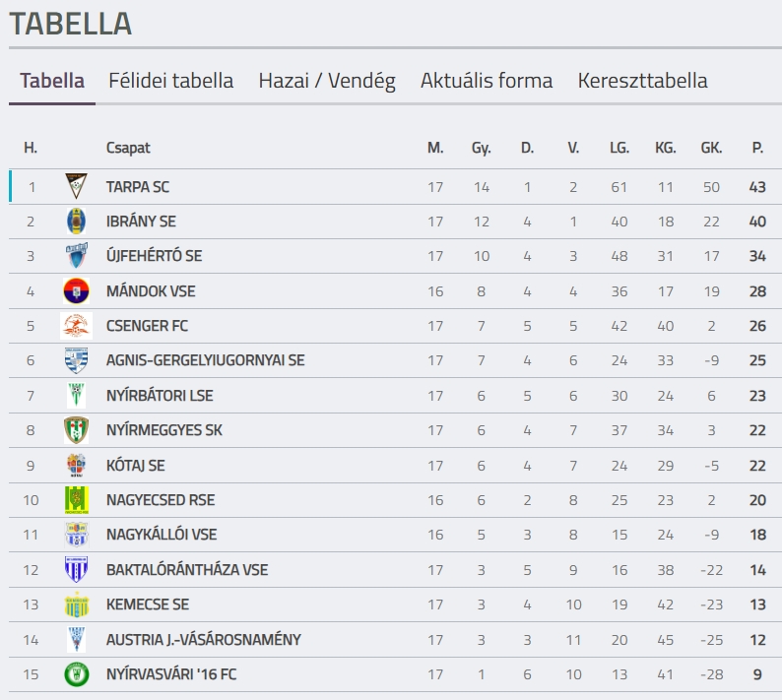Select the Aktuális forma tab
This screenshot has height=700, width=782.
[487, 81]
